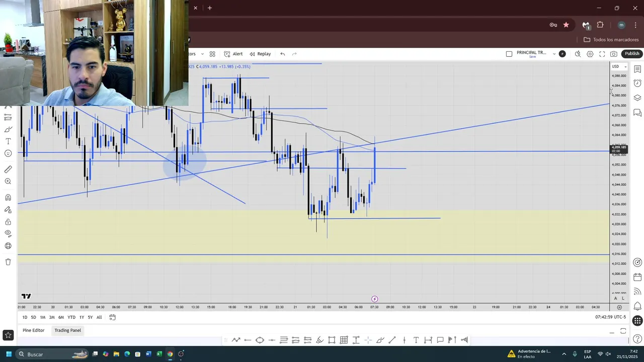The image size is (644, 362).
Task: Open the indicator templates grid icon
Action: pyautogui.click(x=212, y=54)
